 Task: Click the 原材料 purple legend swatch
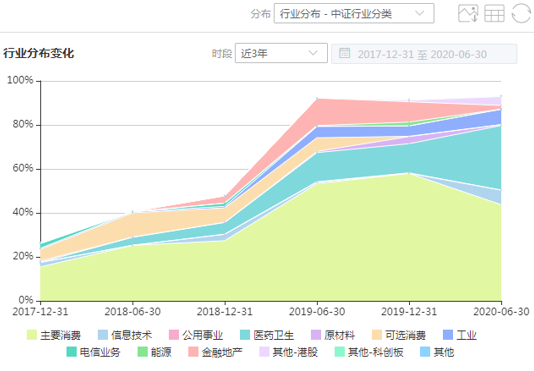pyautogui.click(x=316, y=335)
